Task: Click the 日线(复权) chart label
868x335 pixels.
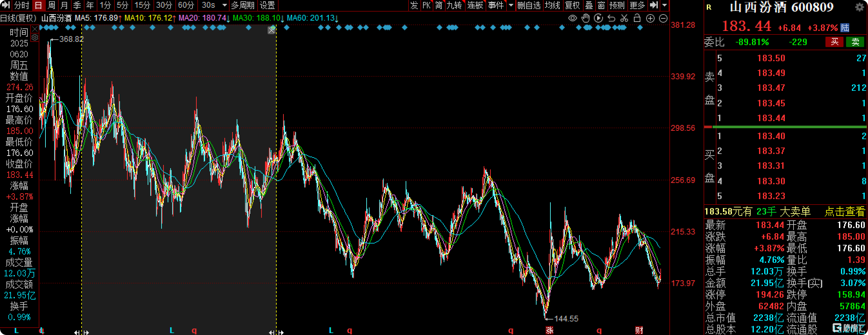Action: click(x=18, y=18)
